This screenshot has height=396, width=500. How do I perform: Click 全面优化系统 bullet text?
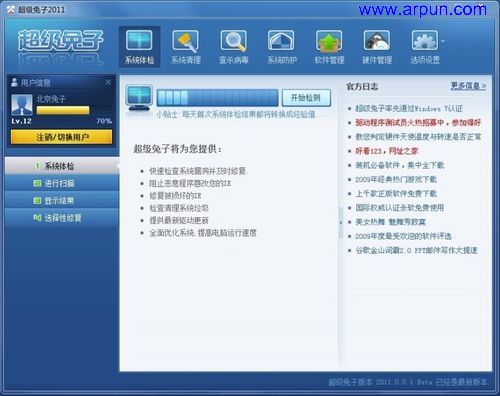coord(203,233)
